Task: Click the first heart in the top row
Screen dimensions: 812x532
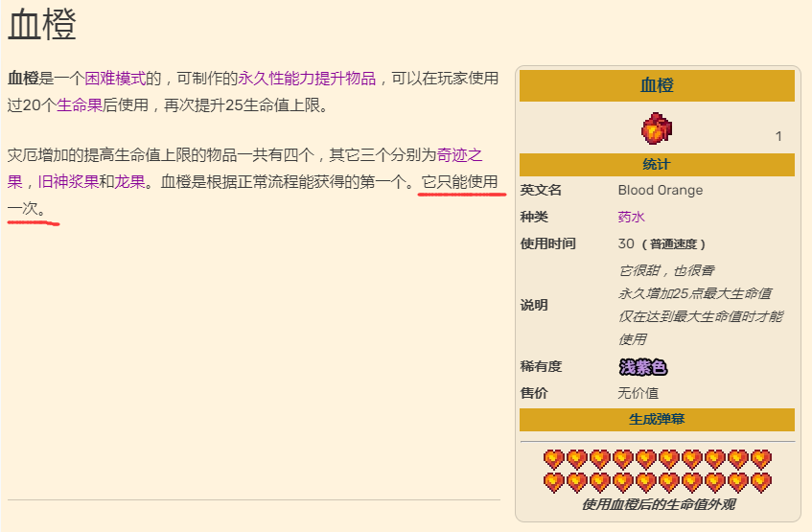Action: (554, 459)
